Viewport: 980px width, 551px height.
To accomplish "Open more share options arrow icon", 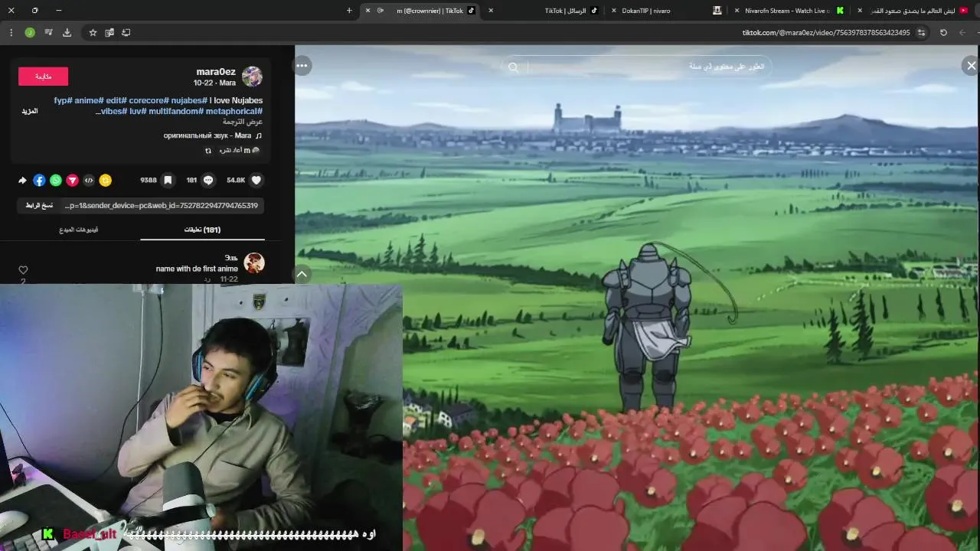I will click(x=22, y=181).
